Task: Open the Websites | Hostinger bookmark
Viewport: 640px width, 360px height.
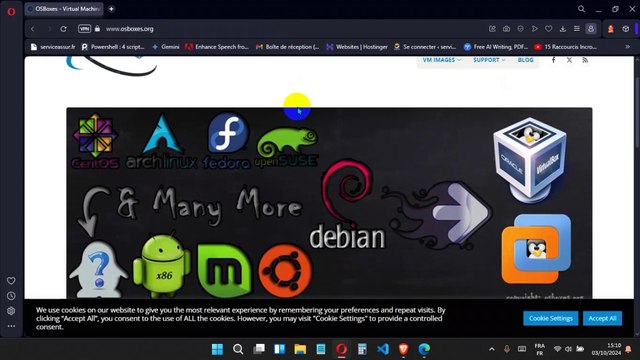Action: 357,47
